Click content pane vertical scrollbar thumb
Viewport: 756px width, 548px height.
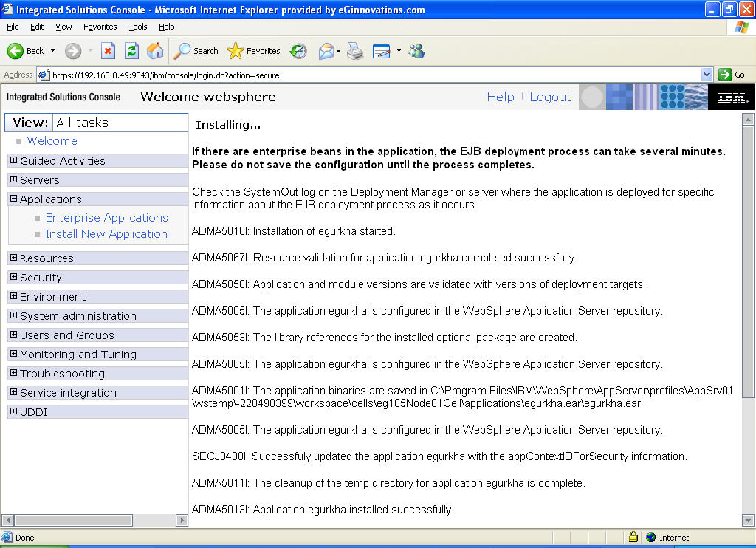coord(748,261)
